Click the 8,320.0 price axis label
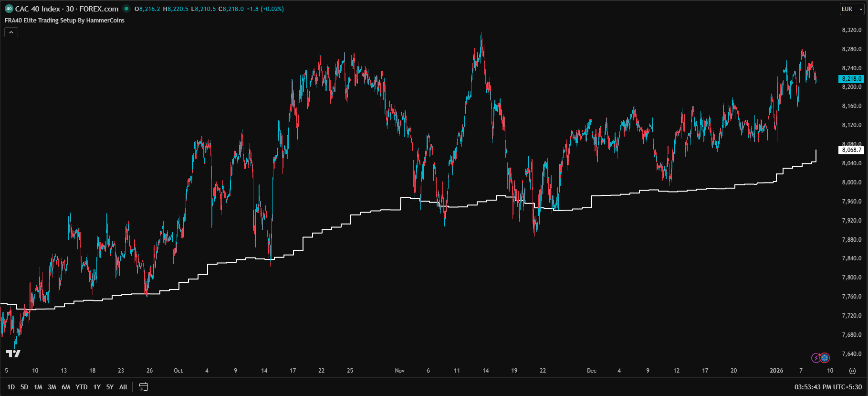Image resolution: width=868 pixels, height=396 pixels. (852, 30)
